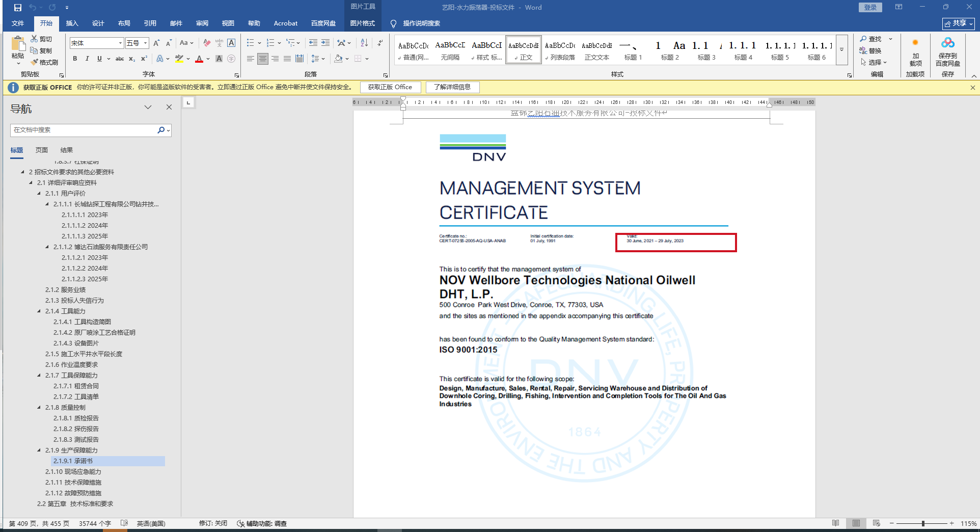Image resolution: width=980 pixels, height=532 pixels.
Task: Toggle subscript formatting
Action: (132, 59)
